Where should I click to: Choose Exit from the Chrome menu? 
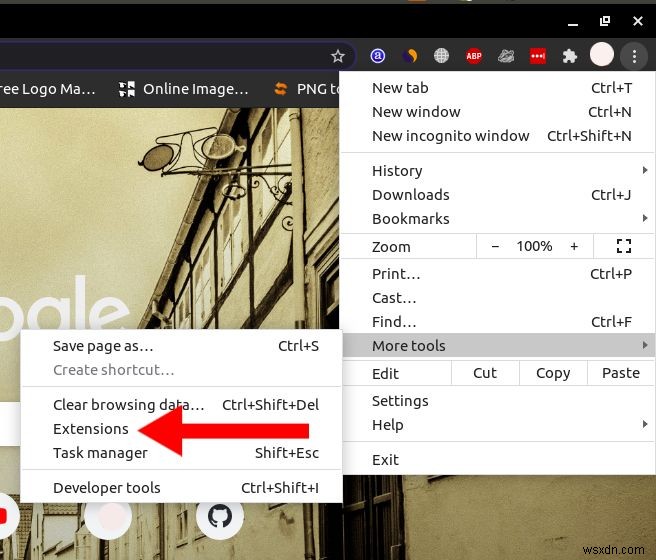pos(498,460)
